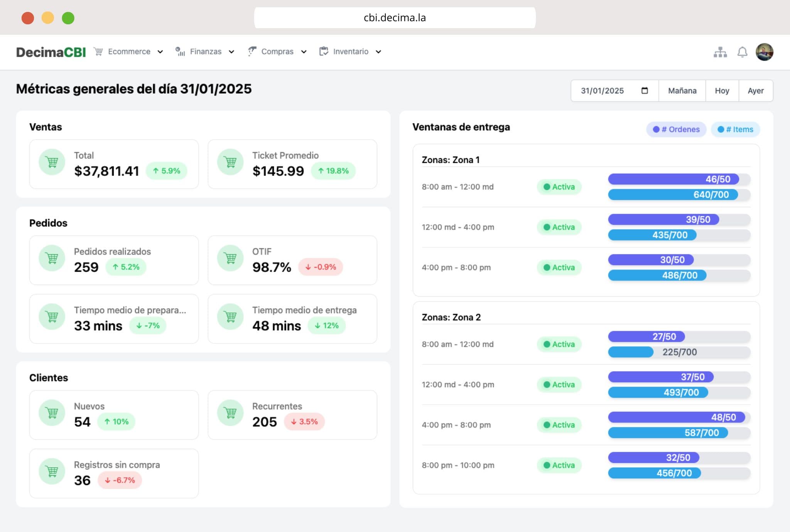Image resolution: width=790 pixels, height=532 pixels.
Task: Click the cart icon on OTIF card
Action: coord(230,258)
